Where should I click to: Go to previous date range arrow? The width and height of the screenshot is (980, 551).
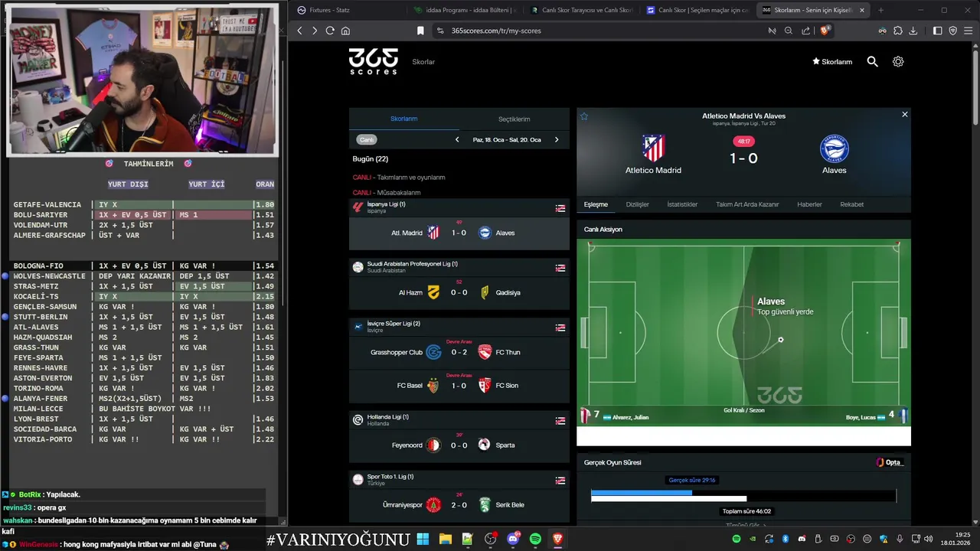coord(457,139)
